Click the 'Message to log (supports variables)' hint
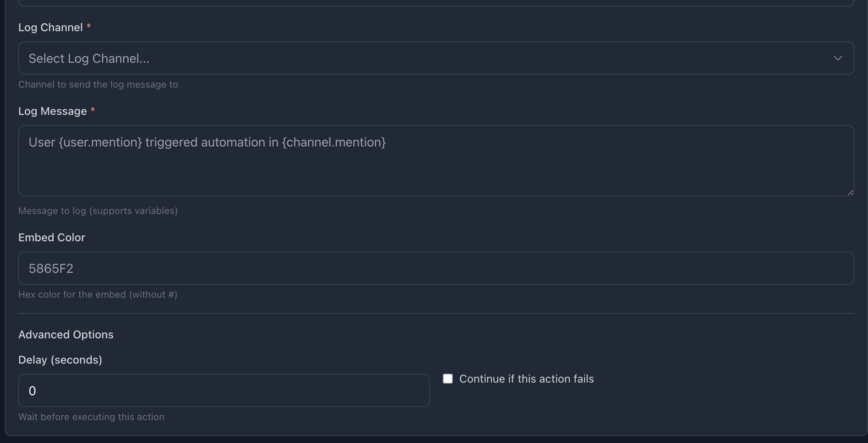The height and width of the screenshot is (443, 868). click(x=98, y=211)
